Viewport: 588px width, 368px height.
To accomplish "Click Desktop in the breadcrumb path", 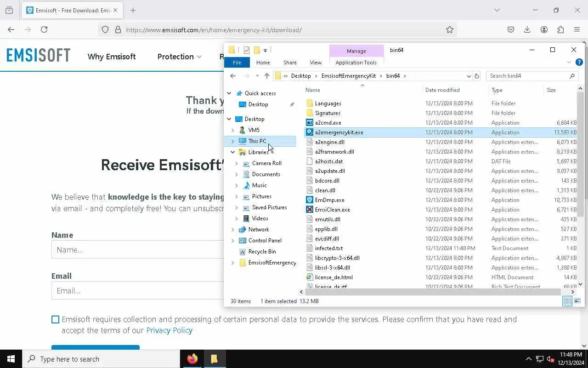I will (301, 76).
